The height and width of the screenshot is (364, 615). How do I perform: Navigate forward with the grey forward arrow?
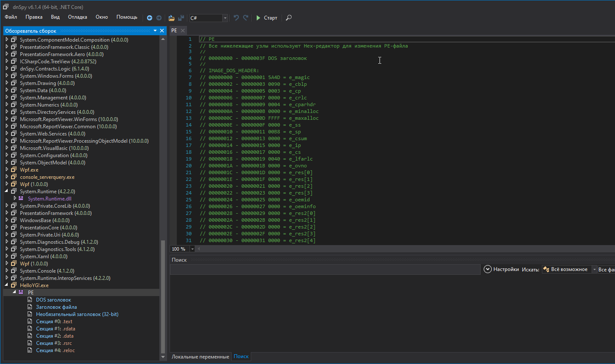(159, 18)
